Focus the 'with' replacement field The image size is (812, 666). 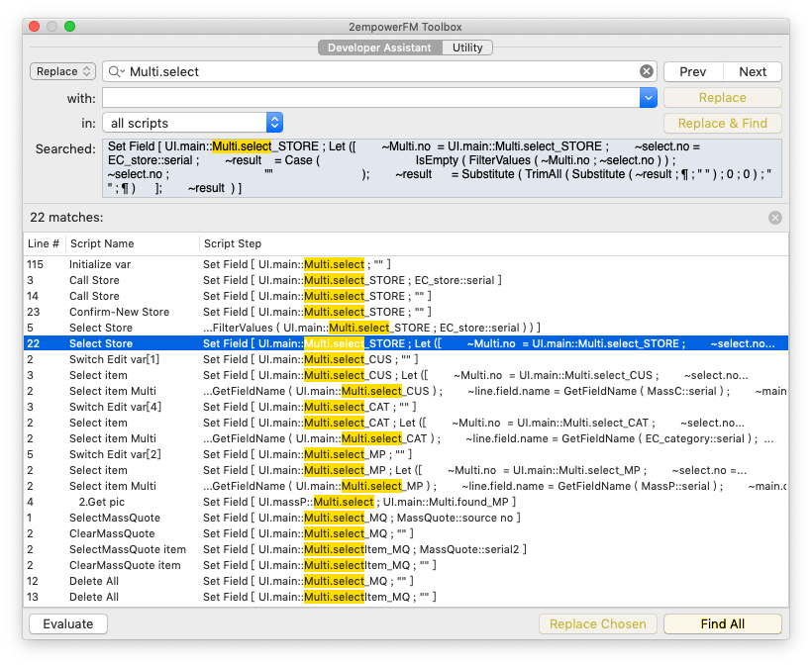click(x=371, y=98)
